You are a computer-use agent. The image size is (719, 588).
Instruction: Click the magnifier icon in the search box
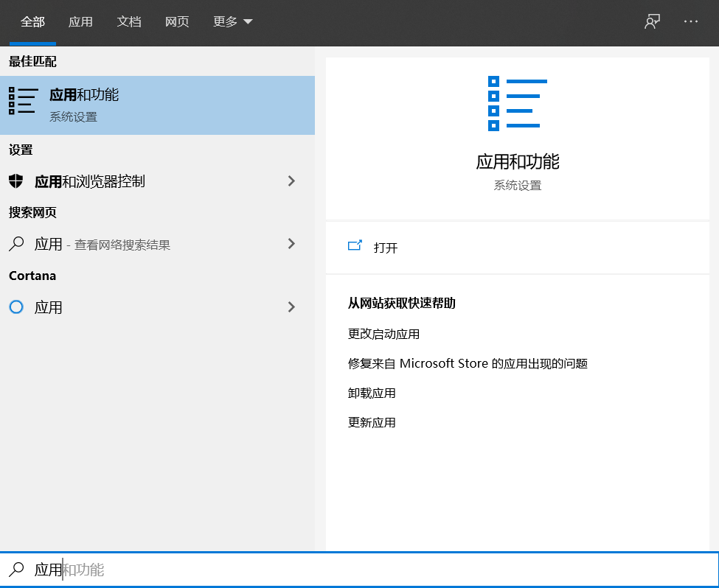point(17,569)
